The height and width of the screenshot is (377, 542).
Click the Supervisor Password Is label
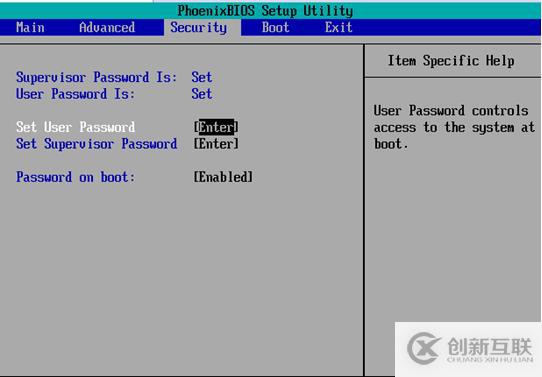(x=96, y=77)
